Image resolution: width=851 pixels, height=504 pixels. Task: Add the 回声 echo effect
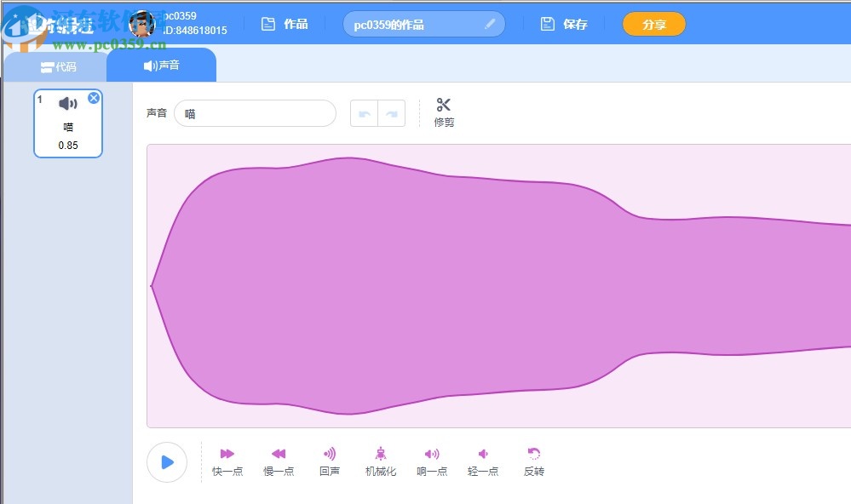329,460
